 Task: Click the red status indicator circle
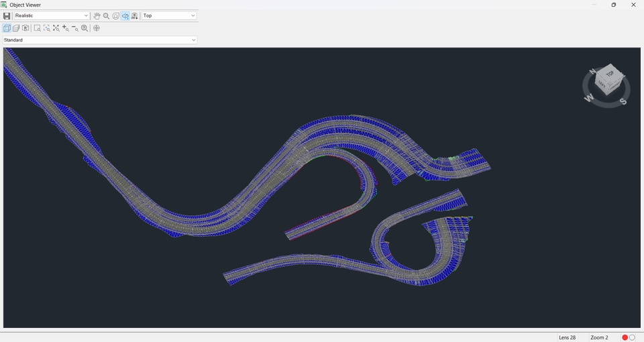click(625, 337)
